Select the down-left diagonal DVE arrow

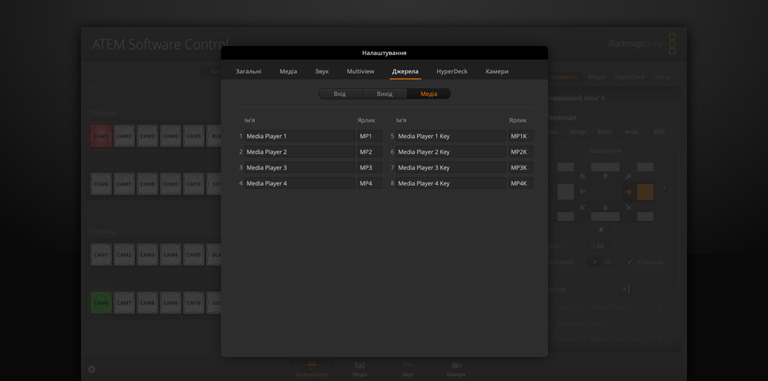[582, 208]
